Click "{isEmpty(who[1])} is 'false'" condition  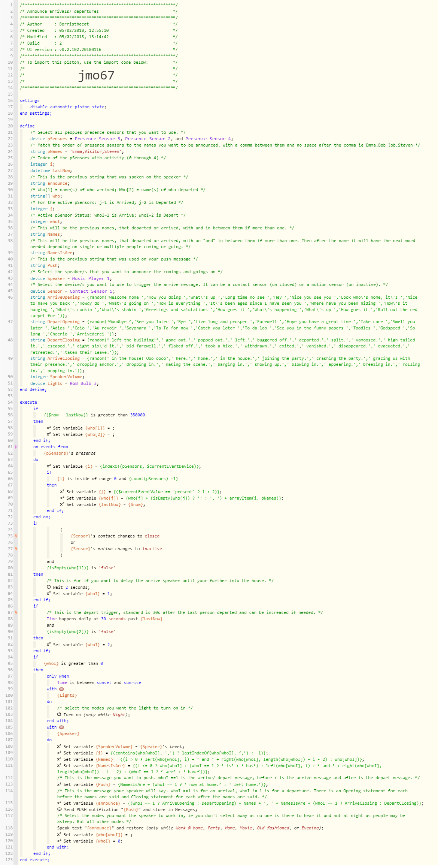click(x=81, y=568)
